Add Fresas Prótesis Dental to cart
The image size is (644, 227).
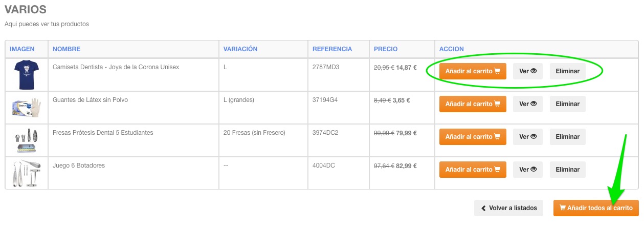(472, 137)
